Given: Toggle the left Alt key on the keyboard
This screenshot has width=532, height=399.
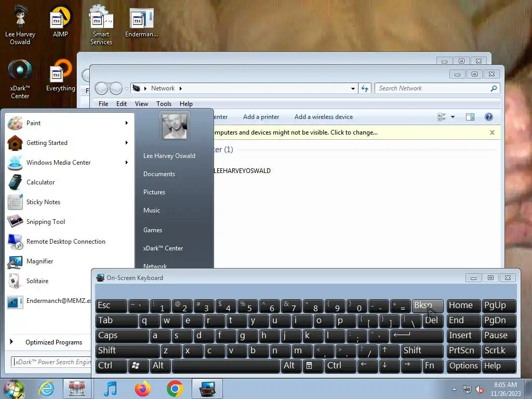Looking at the screenshot, I should 160,366.
